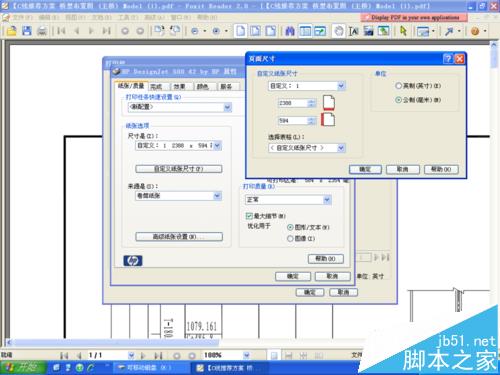Click the horizontal scrollbar of the document
This screenshot has width=500, height=375.
117,343
